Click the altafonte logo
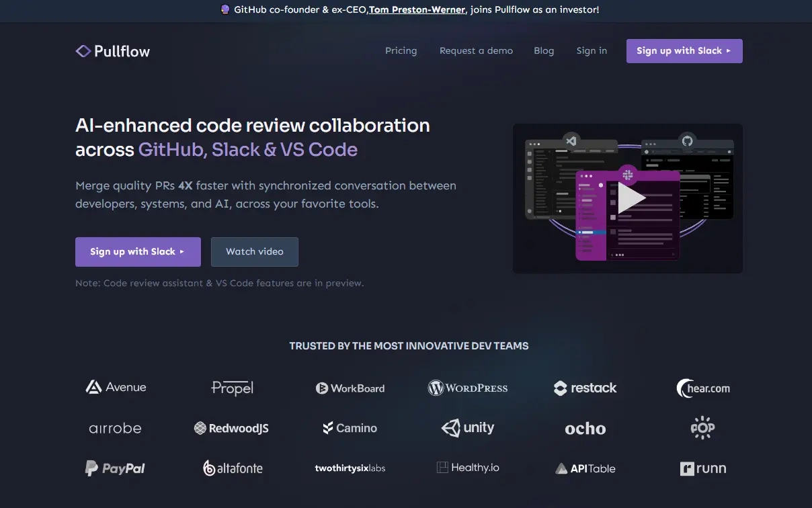The width and height of the screenshot is (812, 508). [x=233, y=468]
